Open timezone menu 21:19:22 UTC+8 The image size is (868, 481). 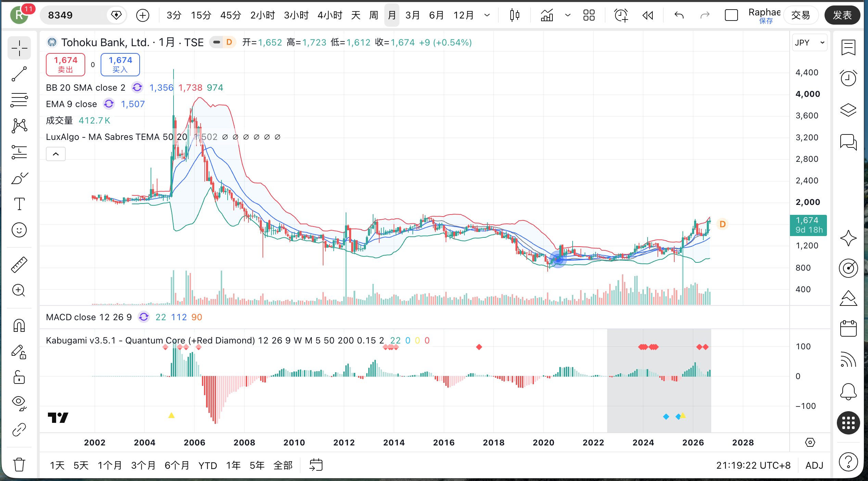pyautogui.click(x=753, y=465)
